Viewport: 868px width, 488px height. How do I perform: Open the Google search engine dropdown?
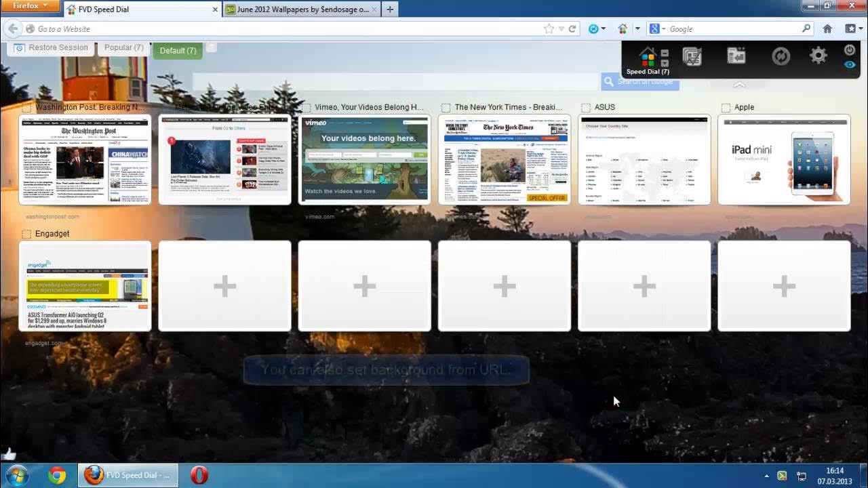tap(658, 28)
